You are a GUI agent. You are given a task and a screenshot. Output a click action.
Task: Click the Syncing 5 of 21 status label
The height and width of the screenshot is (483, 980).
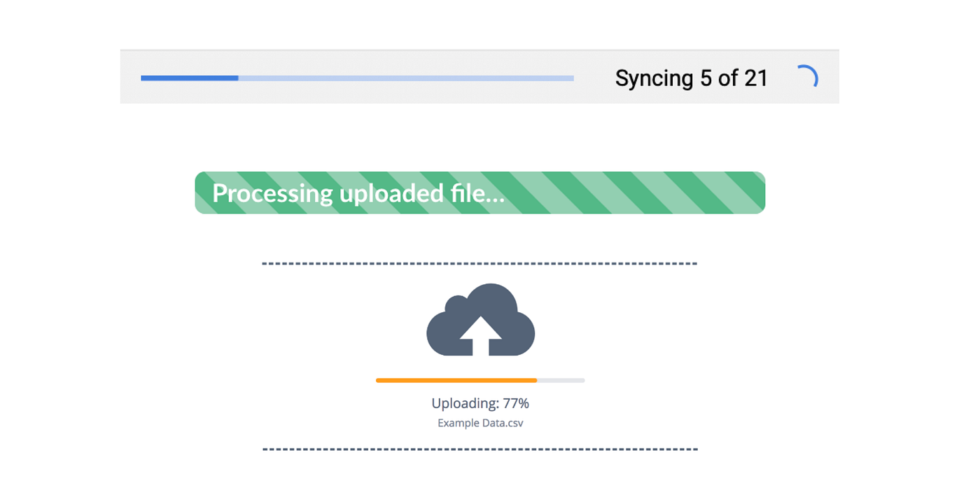point(692,78)
